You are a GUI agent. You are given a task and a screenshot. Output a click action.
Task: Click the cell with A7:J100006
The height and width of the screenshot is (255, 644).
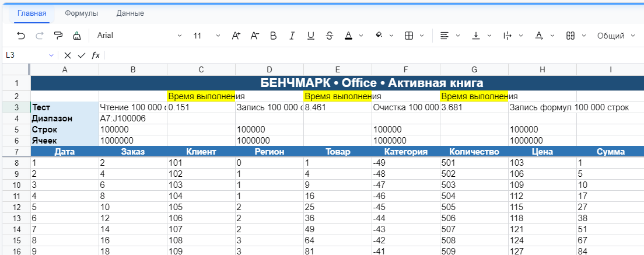132,118
